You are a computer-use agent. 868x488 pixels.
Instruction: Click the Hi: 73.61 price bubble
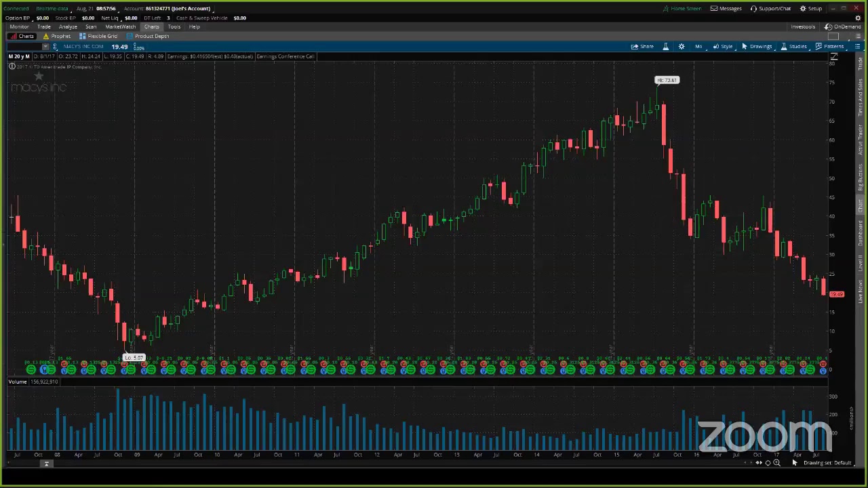667,80
